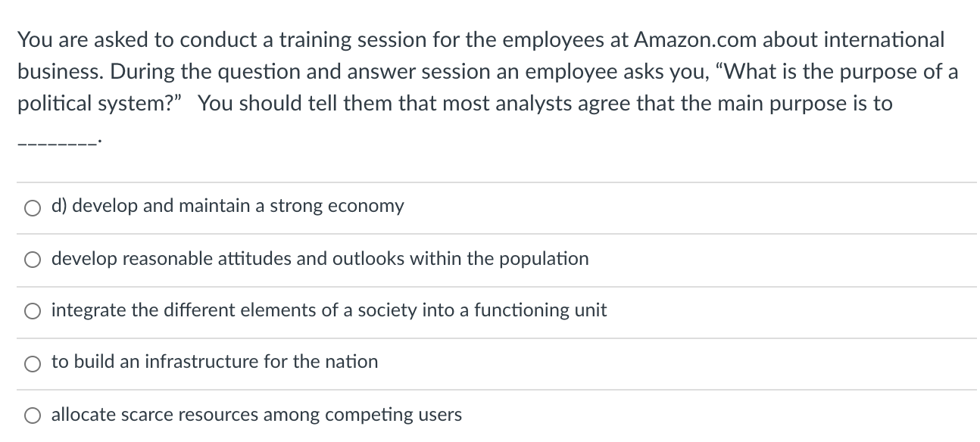
Task: Select 'integrate the different elements of a society'
Action: pos(32,310)
